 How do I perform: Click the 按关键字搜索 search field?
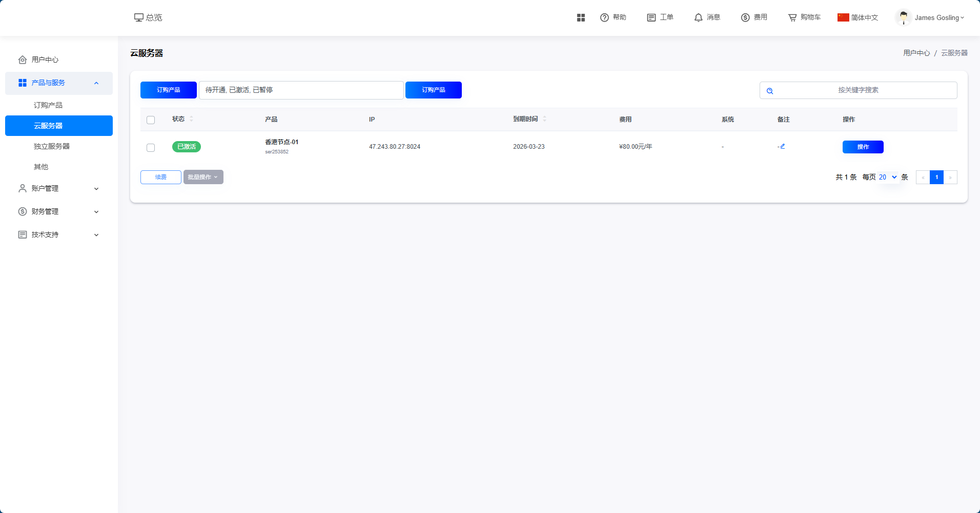point(859,90)
